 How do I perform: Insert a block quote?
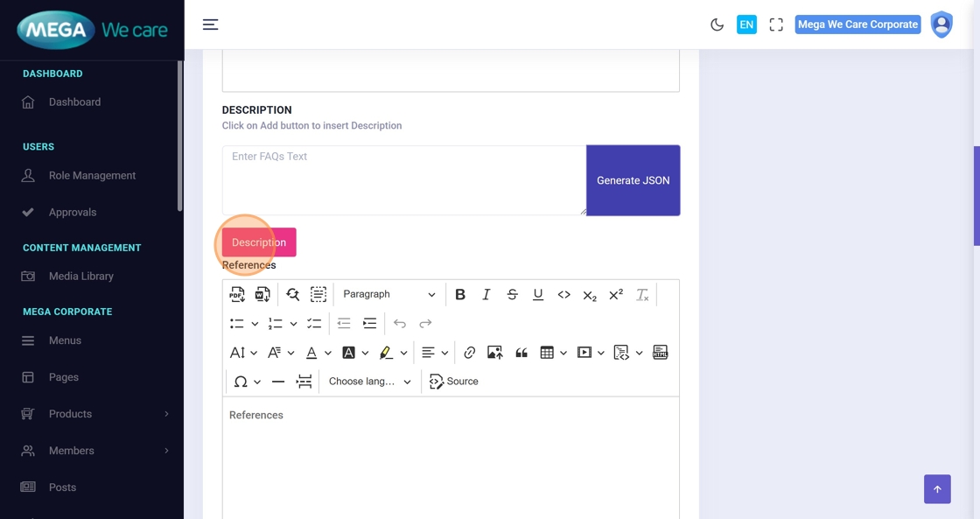(x=521, y=353)
